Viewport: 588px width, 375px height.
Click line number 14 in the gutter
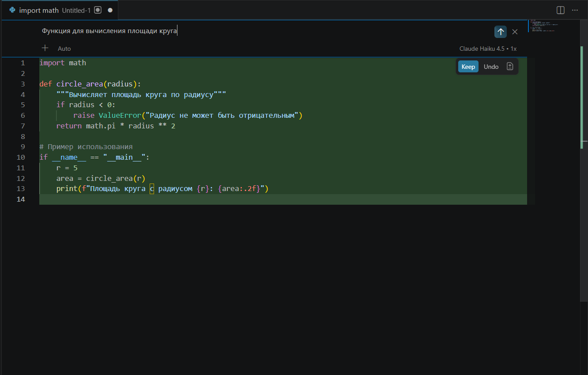[21, 199]
